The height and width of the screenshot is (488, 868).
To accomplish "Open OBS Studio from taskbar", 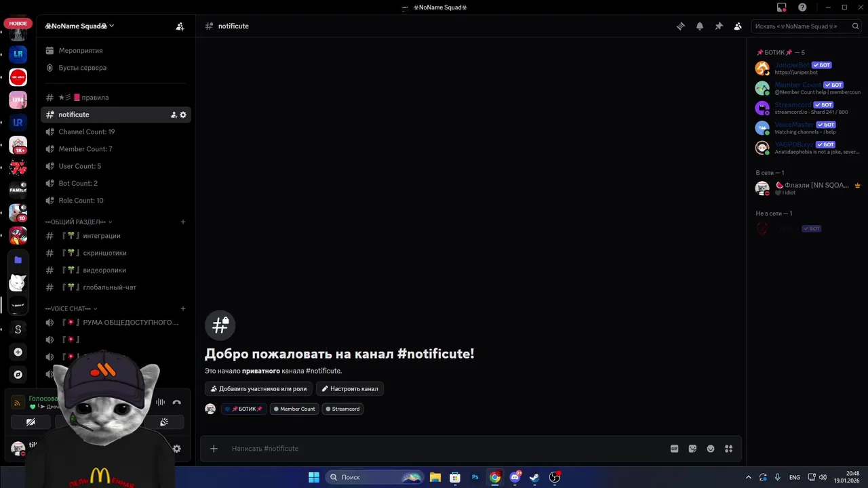I will [x=555, y=477].
